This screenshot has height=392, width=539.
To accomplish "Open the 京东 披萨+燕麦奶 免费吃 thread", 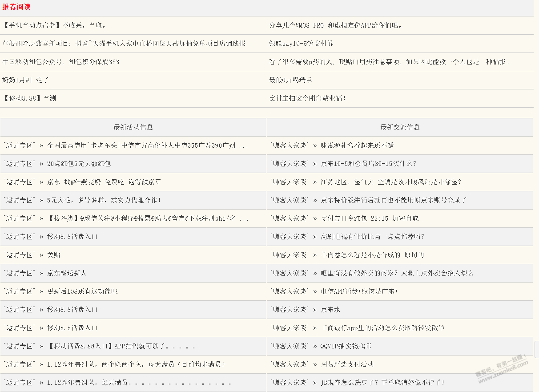I will [104, 182].
